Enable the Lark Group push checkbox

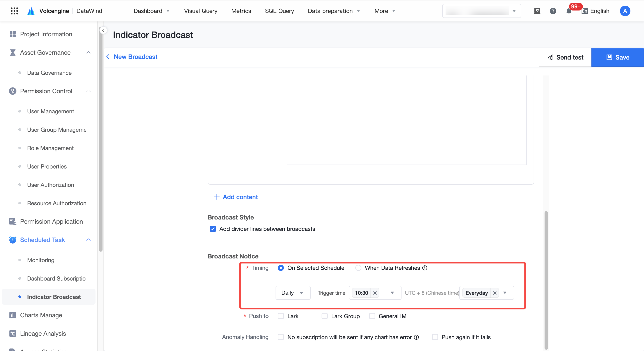point(324,316)
